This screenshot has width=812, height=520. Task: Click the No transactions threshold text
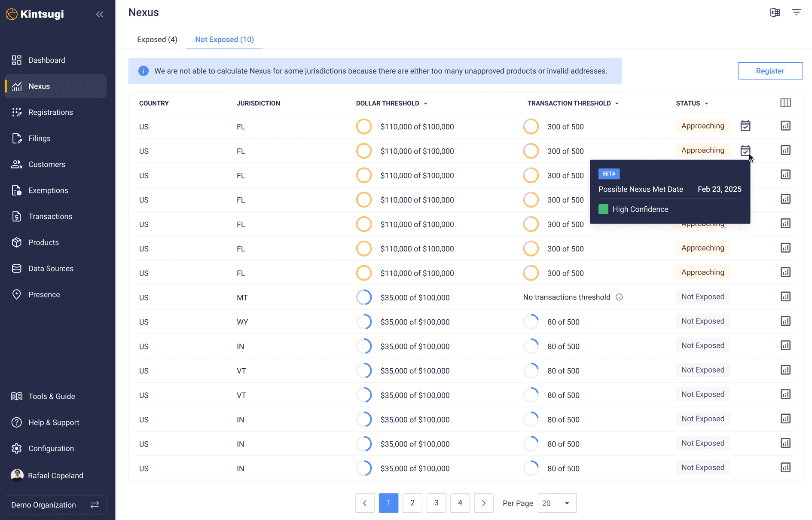pyautogui.click(x=566, y=297)
